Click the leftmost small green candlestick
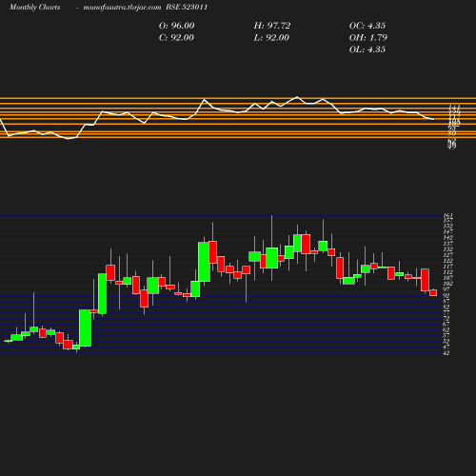Viewport: 476px width, 476px height. pyautogui.click(x=8, y=341)
